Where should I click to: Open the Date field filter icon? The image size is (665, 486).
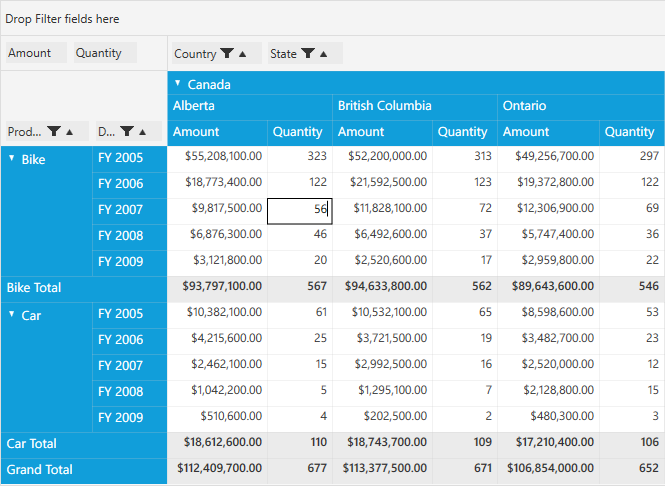(128, 131)
